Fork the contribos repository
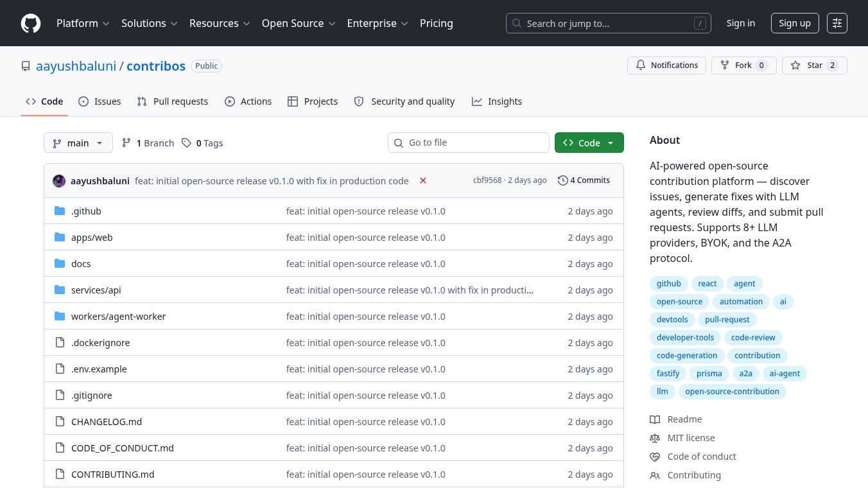 [x=743, y=65]
